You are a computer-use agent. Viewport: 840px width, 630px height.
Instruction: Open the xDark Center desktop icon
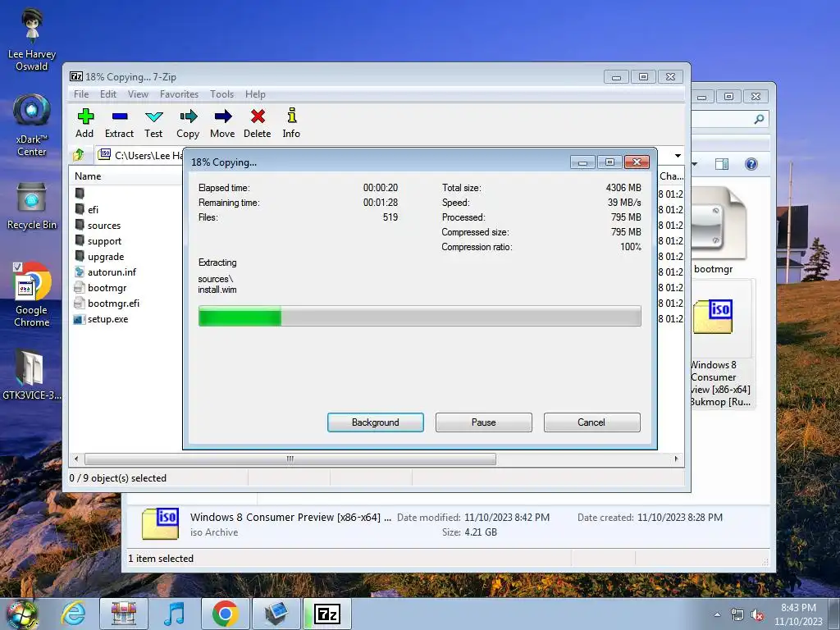(x=32, y=125)
